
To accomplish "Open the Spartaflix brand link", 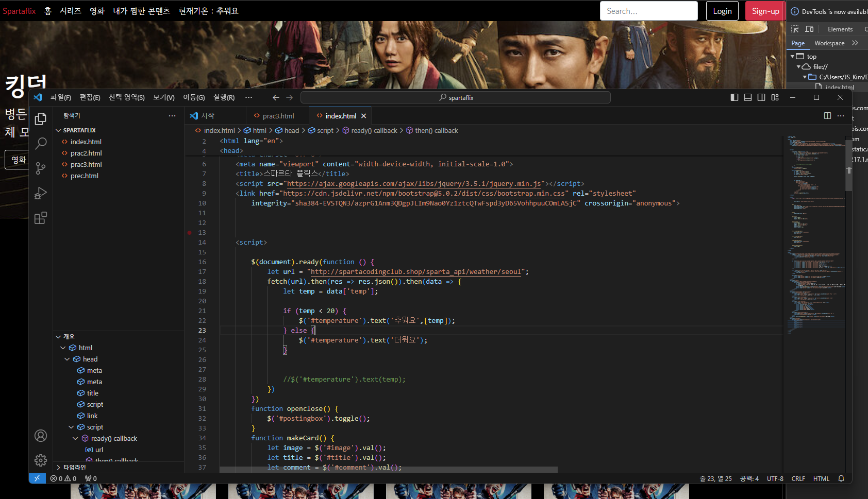I will point(19,11).
